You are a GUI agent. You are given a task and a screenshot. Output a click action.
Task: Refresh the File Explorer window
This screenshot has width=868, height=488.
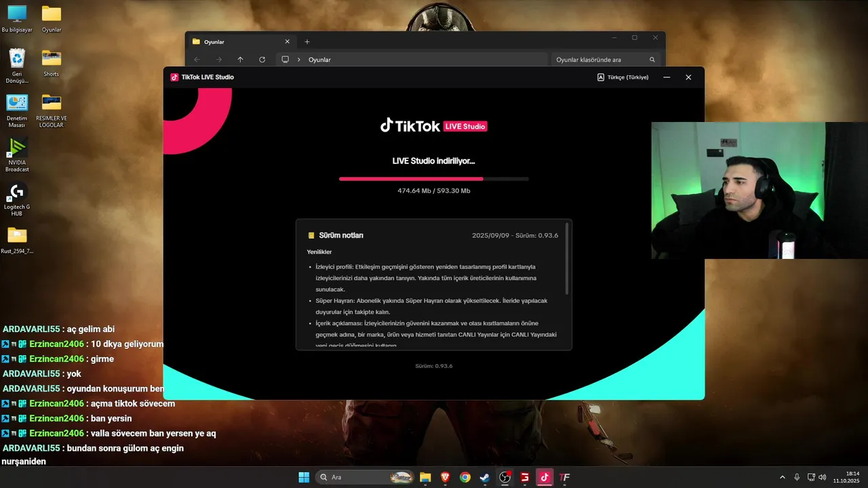pos(262,60)
